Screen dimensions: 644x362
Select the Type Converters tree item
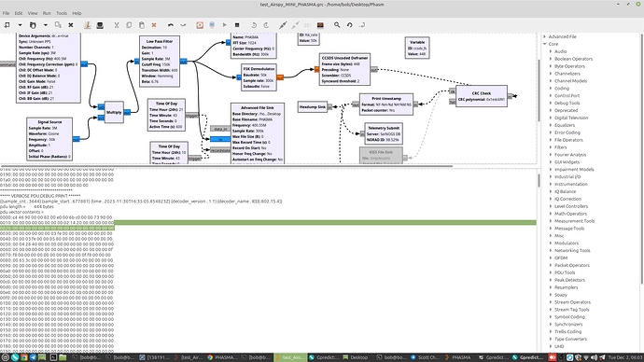(570, 339)
